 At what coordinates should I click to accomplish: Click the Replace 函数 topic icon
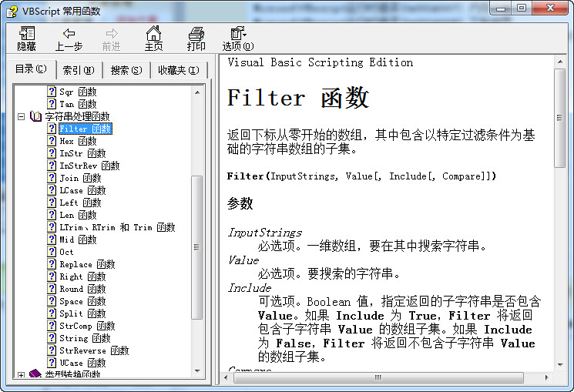52,264
